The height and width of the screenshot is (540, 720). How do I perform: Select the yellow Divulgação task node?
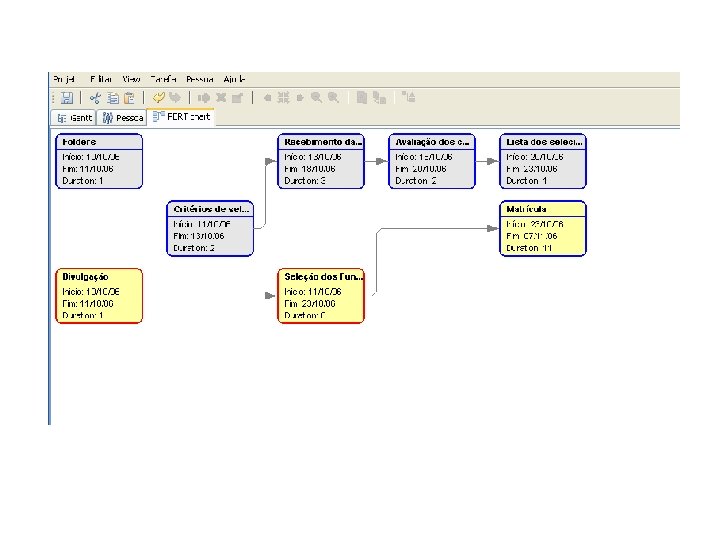(99, 296)
